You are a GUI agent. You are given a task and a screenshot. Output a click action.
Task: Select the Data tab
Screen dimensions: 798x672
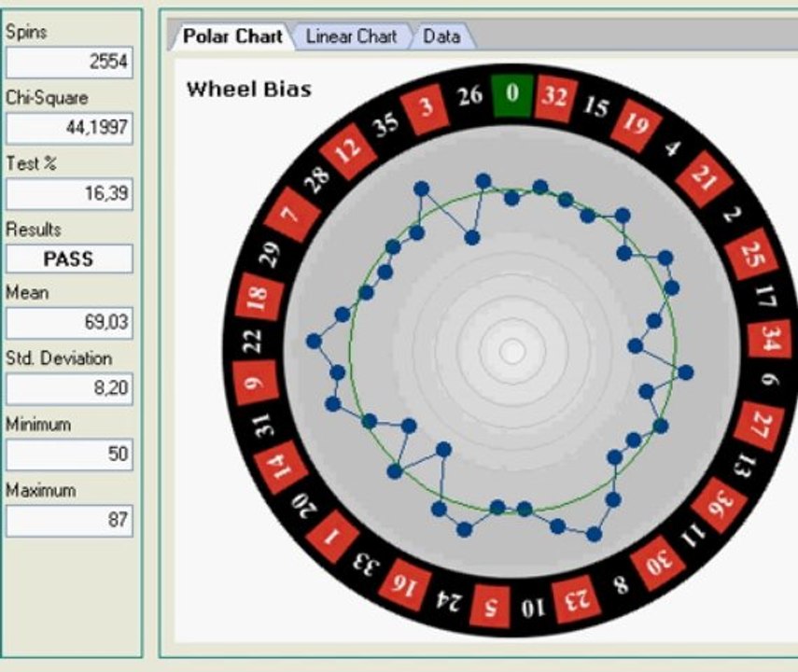[441, 36]
